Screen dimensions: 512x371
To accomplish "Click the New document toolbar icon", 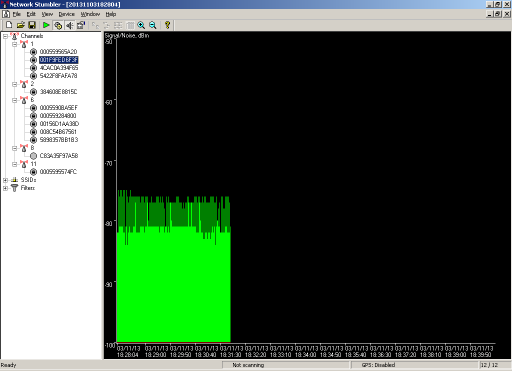I will tap(9, 25).
